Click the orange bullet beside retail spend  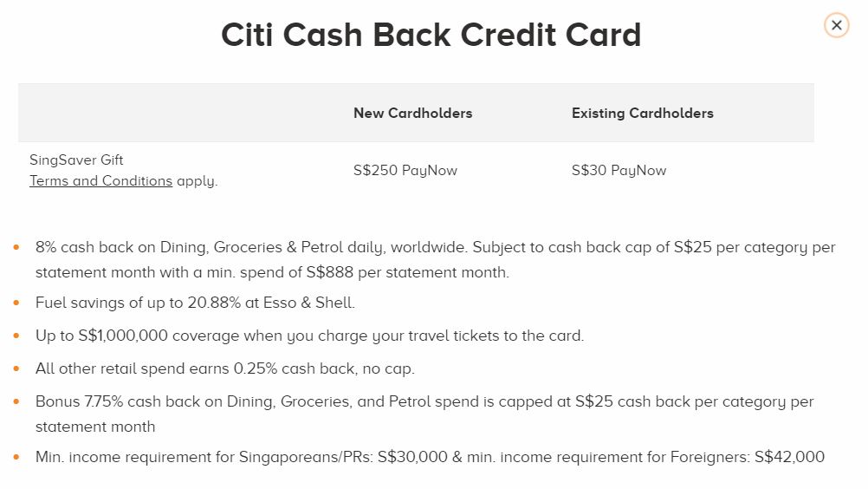pos(16,368)
